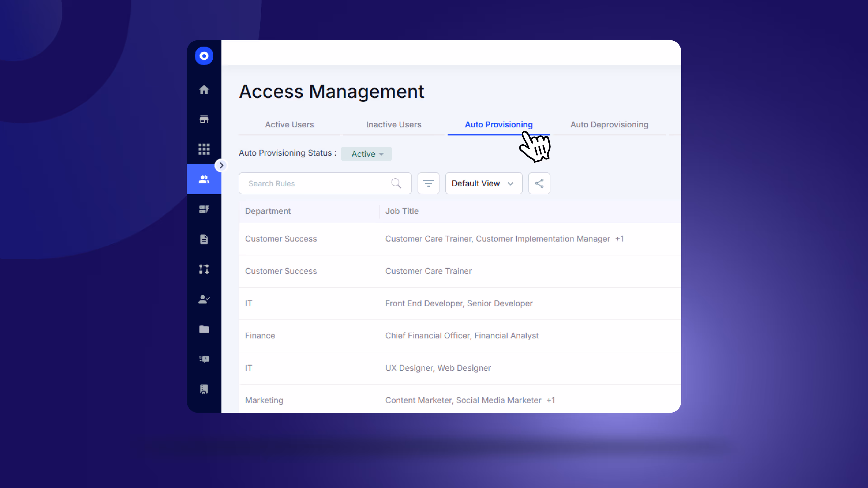This screenshot has height=488, width=868.
Task: Click Customer Success in the Customer Implementation Manager row
Action: click(281, 239)
